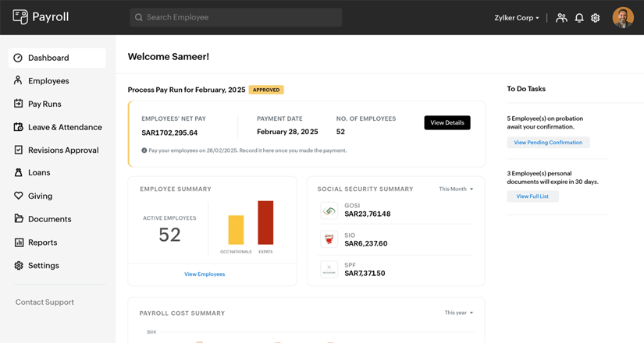Follow the View Employees link
The width and height of the screenshot is (644, 343).
coord(205,274)
